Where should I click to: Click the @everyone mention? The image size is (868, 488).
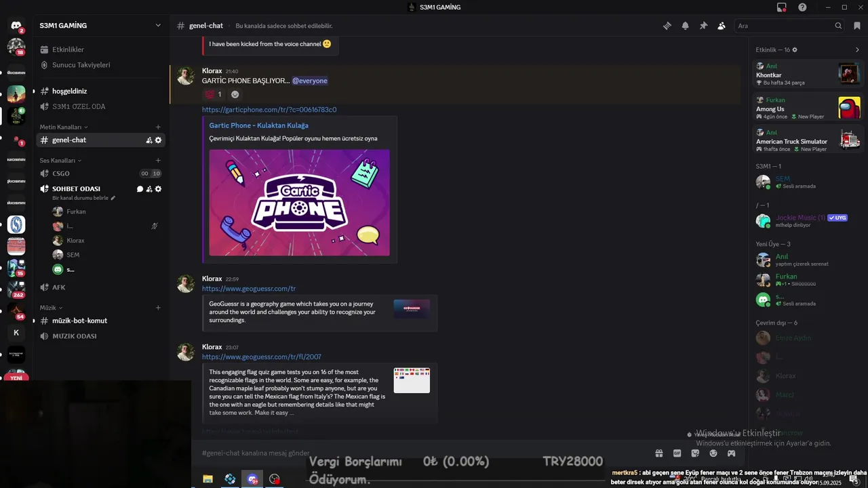point(310,81)
